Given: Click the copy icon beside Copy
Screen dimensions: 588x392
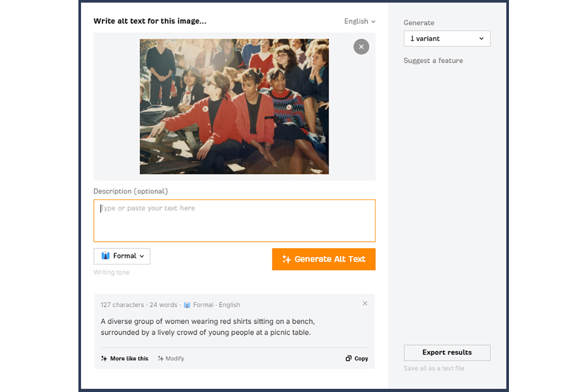Looking at the screenshot, I should point(348,358).
